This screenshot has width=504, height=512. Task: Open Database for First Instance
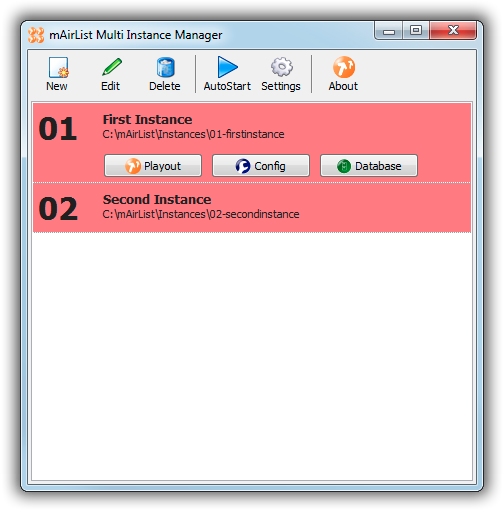[369, 166]
